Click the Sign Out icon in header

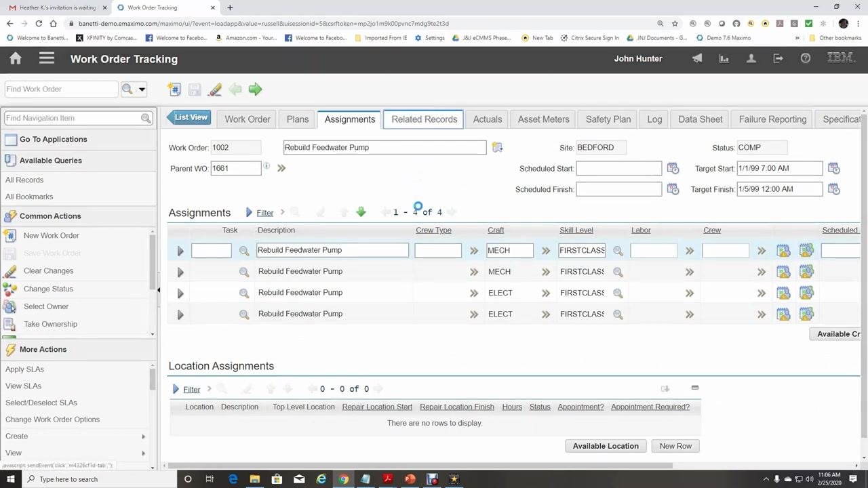coord(778,59)
